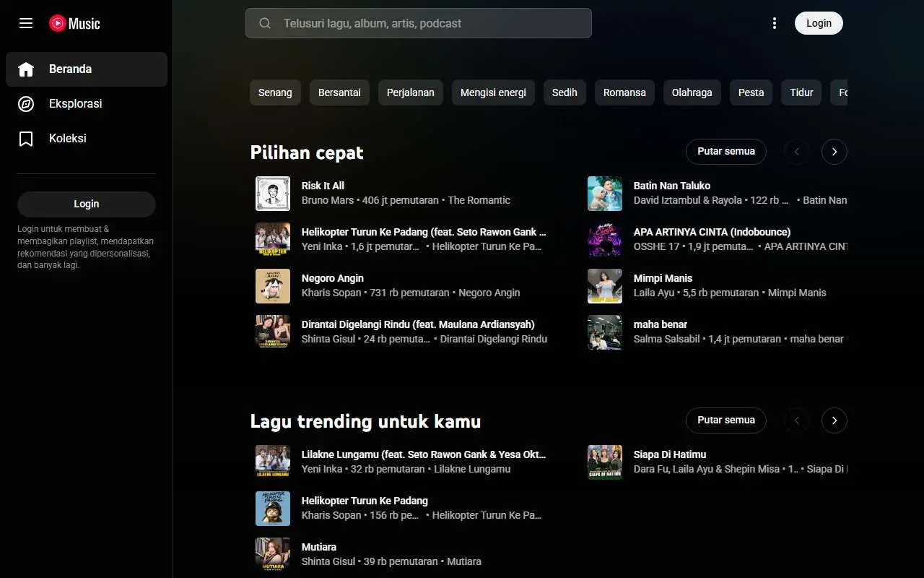Click Dirantai Digelangi Rindu cover art
The height and width of the screenshot is (578, 924).
click(x=273, y=332)
